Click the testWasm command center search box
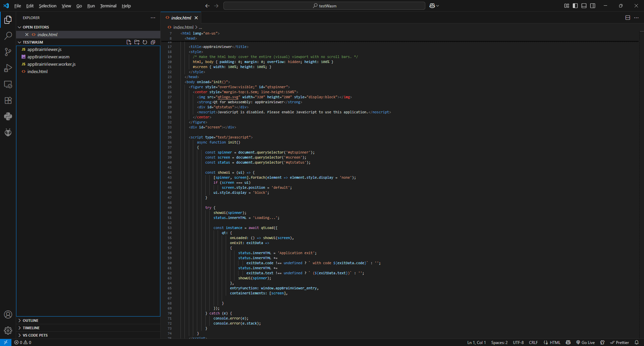 tap(324, 6)
